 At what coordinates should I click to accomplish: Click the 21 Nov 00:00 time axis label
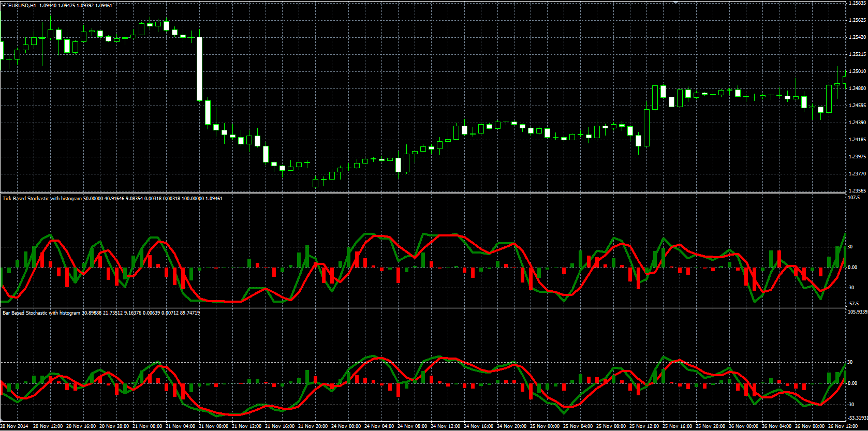(x=147, y=426)
